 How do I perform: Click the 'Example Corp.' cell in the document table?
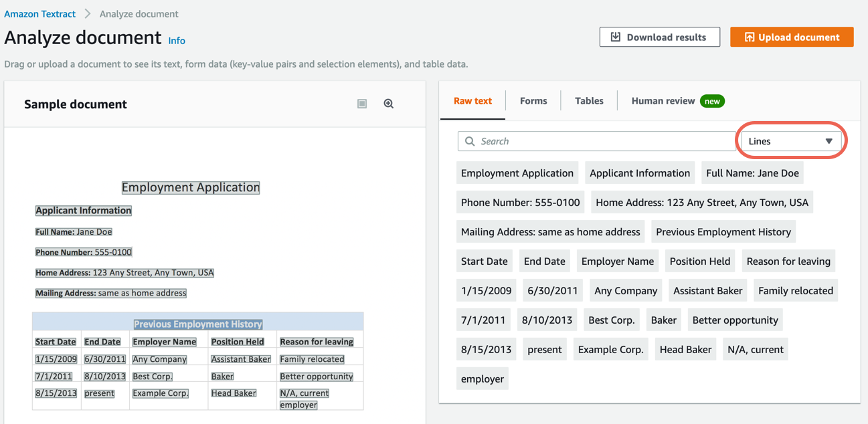[161, 393]
